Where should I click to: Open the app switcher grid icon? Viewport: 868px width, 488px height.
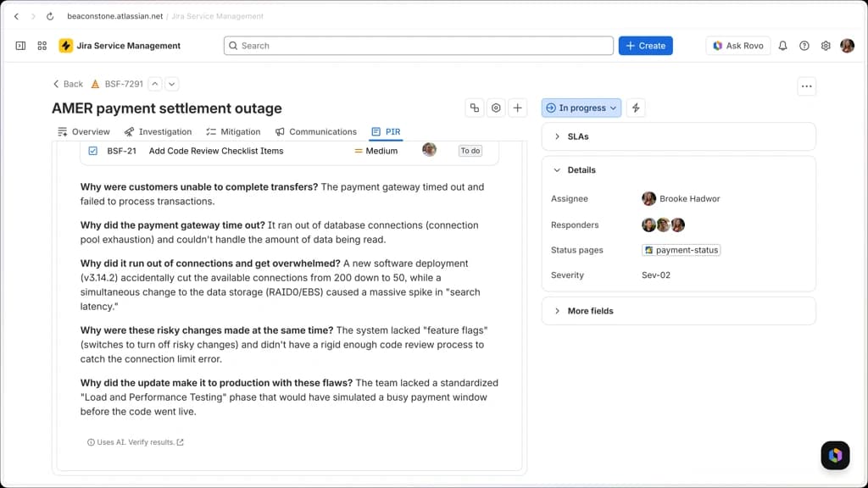(42, 46)
